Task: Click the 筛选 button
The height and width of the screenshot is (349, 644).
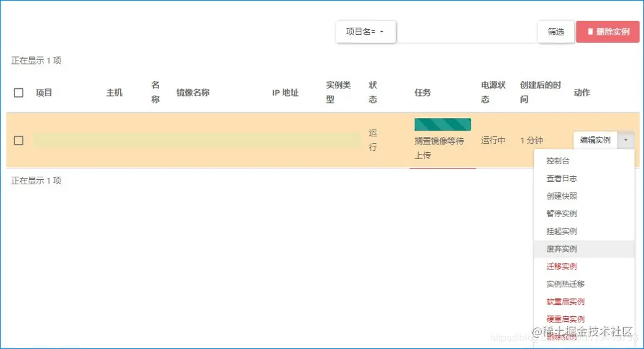Action: (556, 32)
